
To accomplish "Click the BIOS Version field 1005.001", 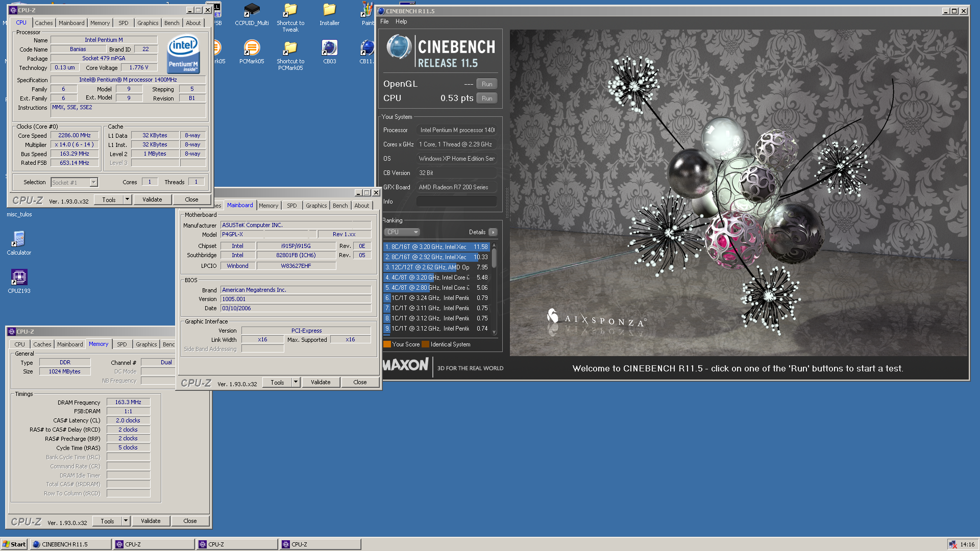I will [x=296, y=299].
